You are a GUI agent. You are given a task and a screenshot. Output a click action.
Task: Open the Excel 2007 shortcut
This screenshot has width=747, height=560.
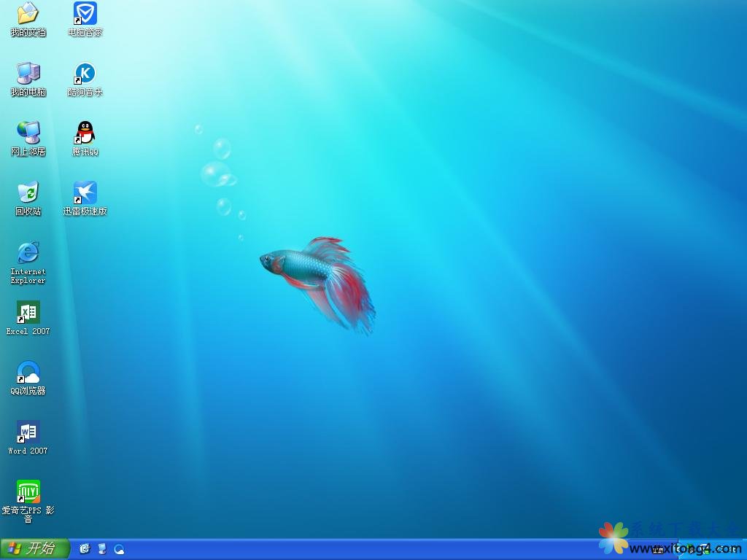click(28, 312)
